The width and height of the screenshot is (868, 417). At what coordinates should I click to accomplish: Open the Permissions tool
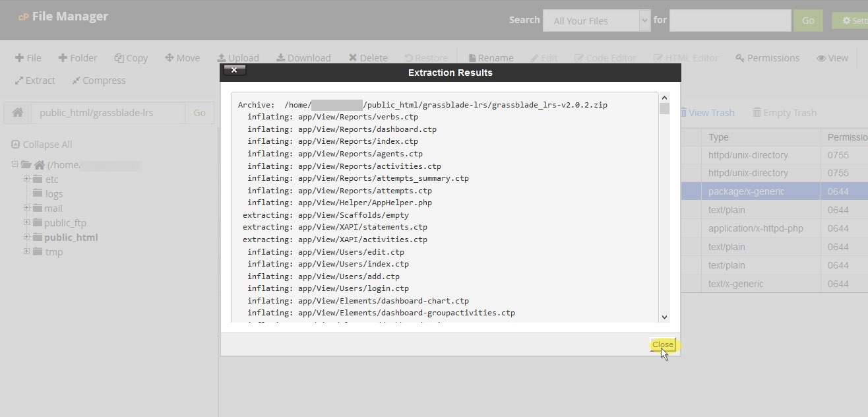coord(767,58)
